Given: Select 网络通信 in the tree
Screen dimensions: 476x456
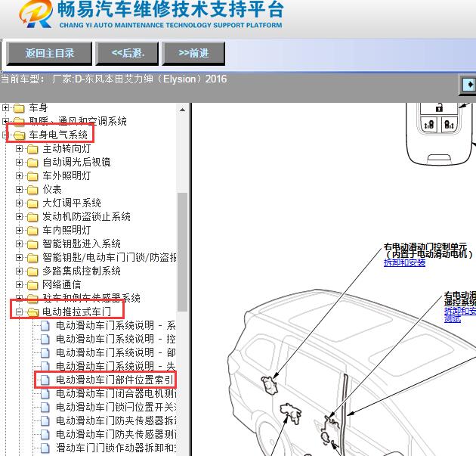Looking at the screenshot, I should 62,284.
